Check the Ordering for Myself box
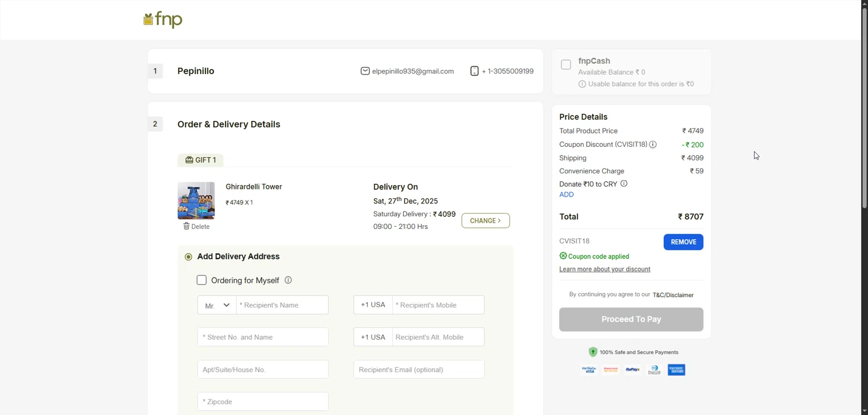Viewport: 868px width, 415px height. point(202,280)
